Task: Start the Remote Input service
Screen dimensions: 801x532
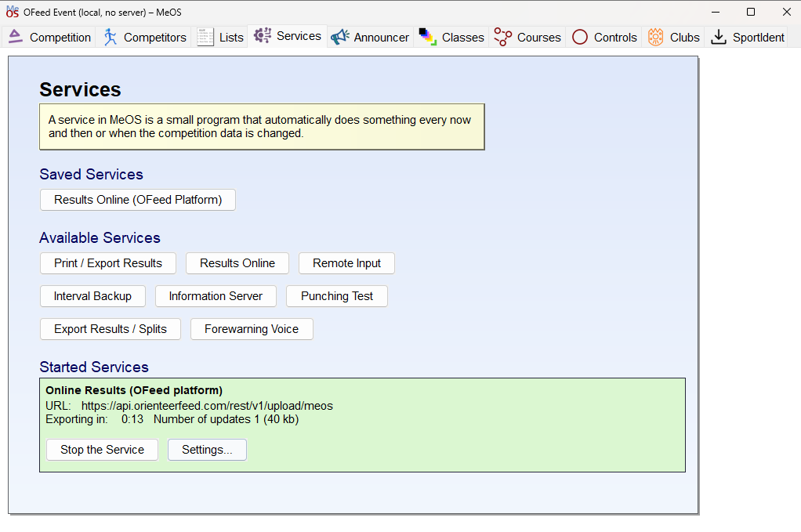Action: [347, 263]
